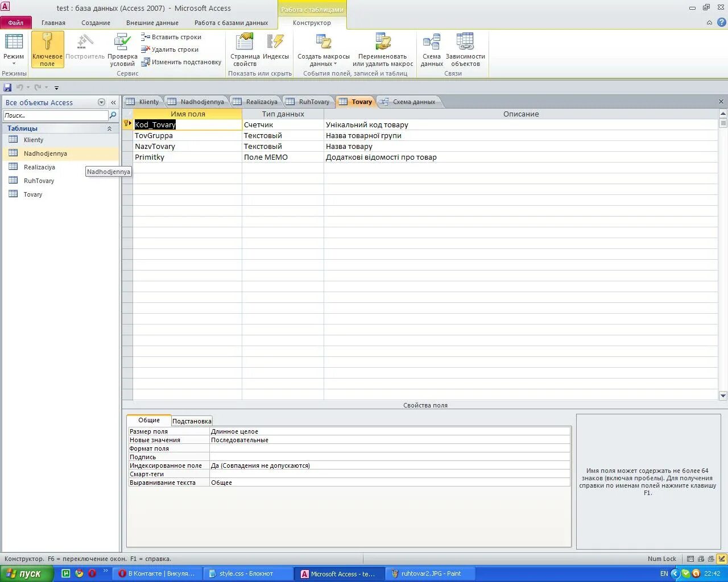Open Создать макросы данных menu
This screenshot has width=728, height=582.
[324, 49]
